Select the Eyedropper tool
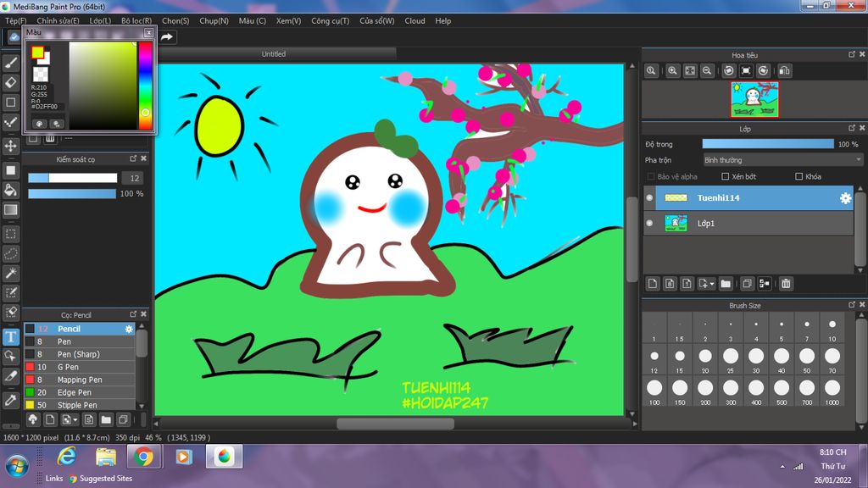The height and width of the screenshot is (488, 868). [10, 400]
